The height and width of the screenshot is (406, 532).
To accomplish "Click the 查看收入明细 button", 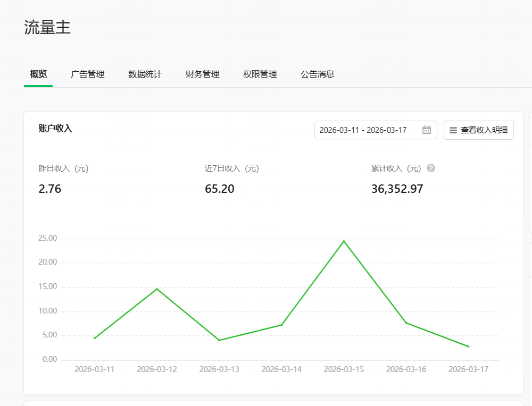I will click(x=478, y=130).
